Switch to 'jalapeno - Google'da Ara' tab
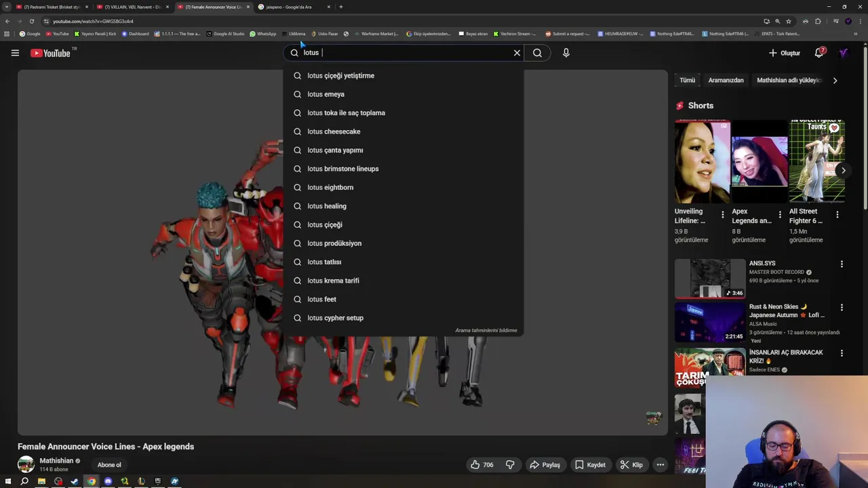868x488 pixels. coord(293,7)
